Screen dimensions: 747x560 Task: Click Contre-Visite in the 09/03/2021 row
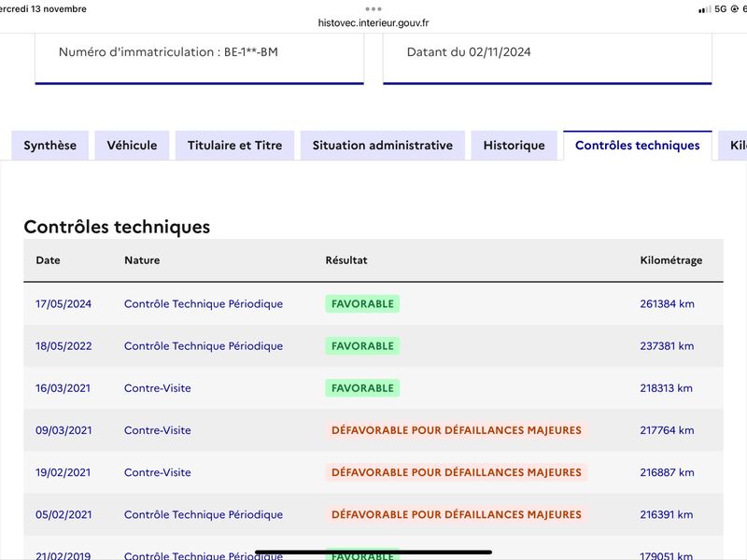pos(158,430)
